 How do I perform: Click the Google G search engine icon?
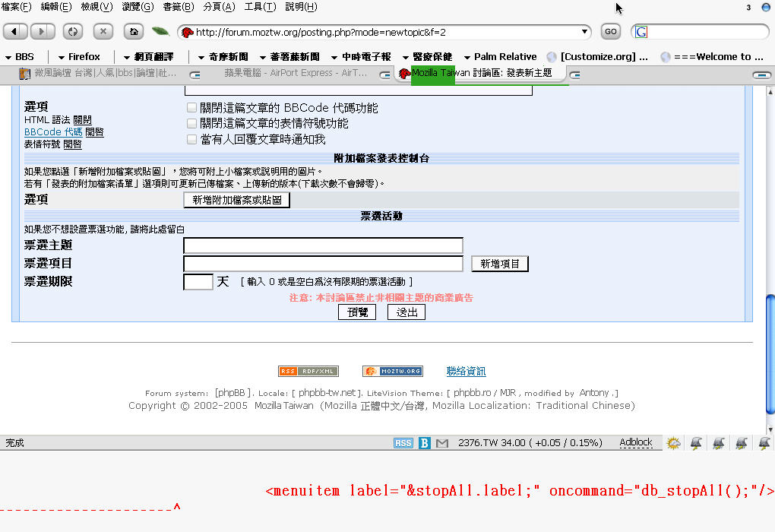[641, 32]
